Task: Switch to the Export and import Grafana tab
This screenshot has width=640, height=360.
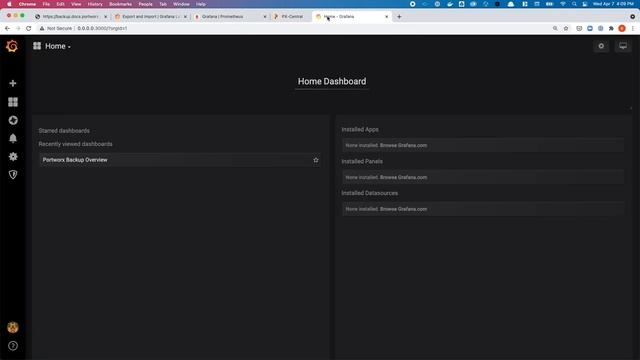Action: click(151, 17)
